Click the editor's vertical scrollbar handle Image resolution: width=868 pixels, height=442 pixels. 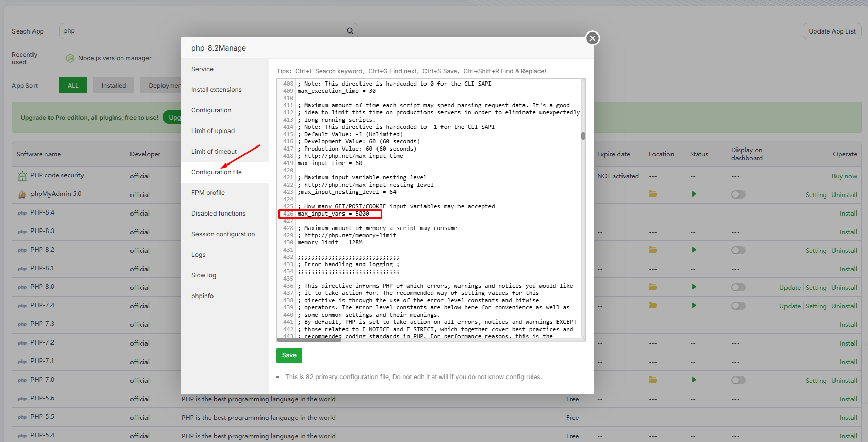coord(583,136)
